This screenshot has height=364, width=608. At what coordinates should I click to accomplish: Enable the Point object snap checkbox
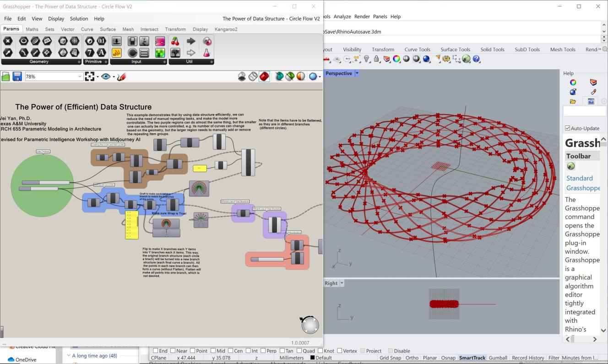click(193, 351)
